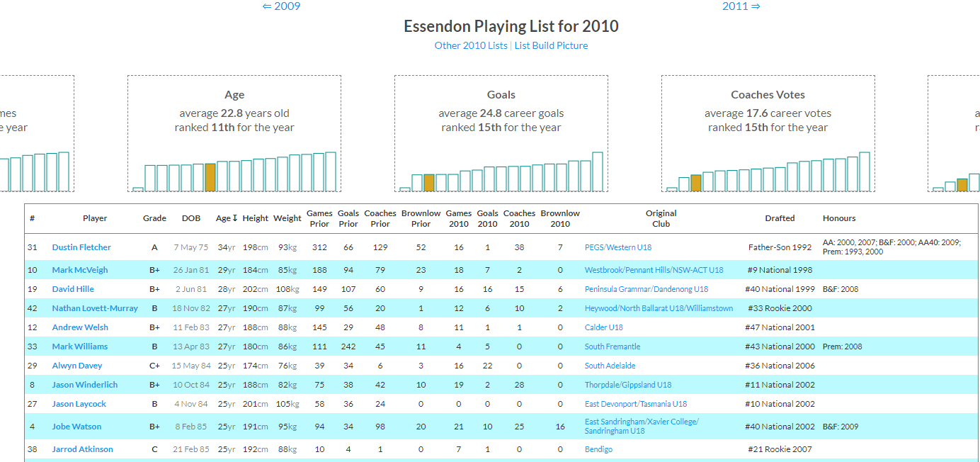Open the Calder U18 club link
The height and width of the screenshot is (462, 980).
point(604,327)
